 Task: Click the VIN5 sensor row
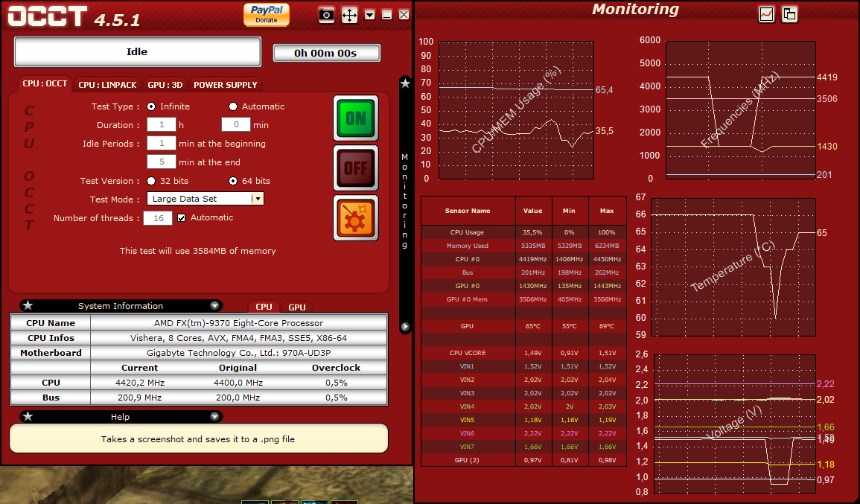(523, 420)
